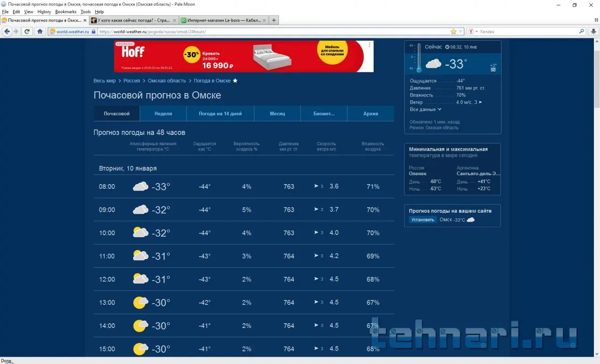The image size is (600, 364).
Task: Click the small cloud icon beside 'Омск -33°C'
Action: pos(471,220)
